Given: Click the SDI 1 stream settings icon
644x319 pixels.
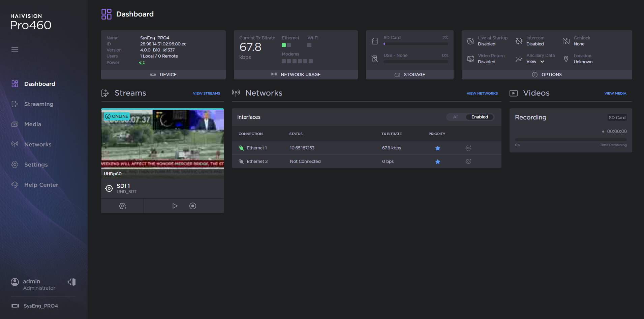Looking at the screenshot, I should click(122, 206).
